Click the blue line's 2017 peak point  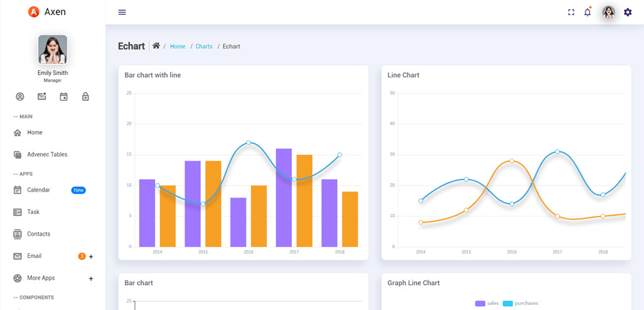point(557,152)
